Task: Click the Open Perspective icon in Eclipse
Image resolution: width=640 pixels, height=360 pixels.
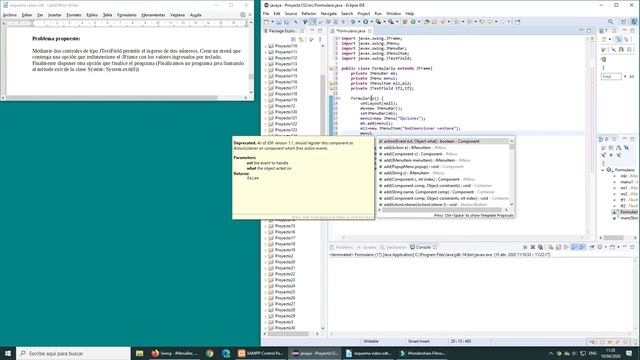Action: pos(623,22)
